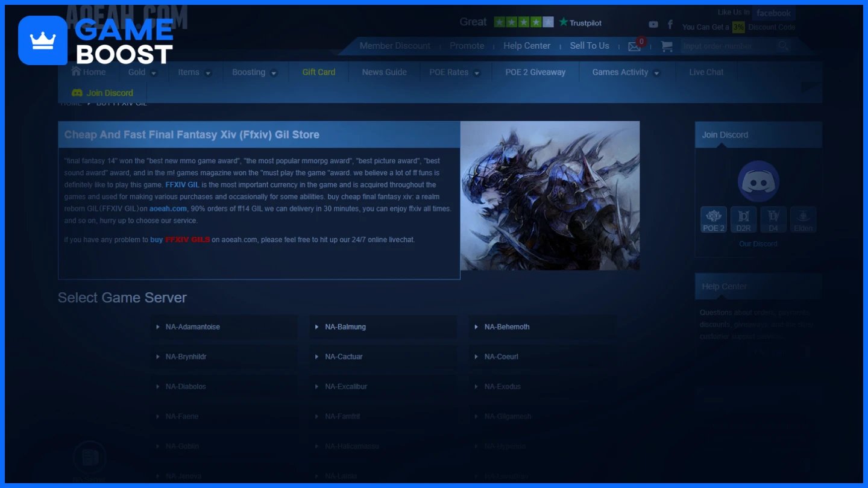The width and height of the screenshot is (868, 488).
Task: Expand the Boosting dropdown menu
Action: click(x=254, y=72)
